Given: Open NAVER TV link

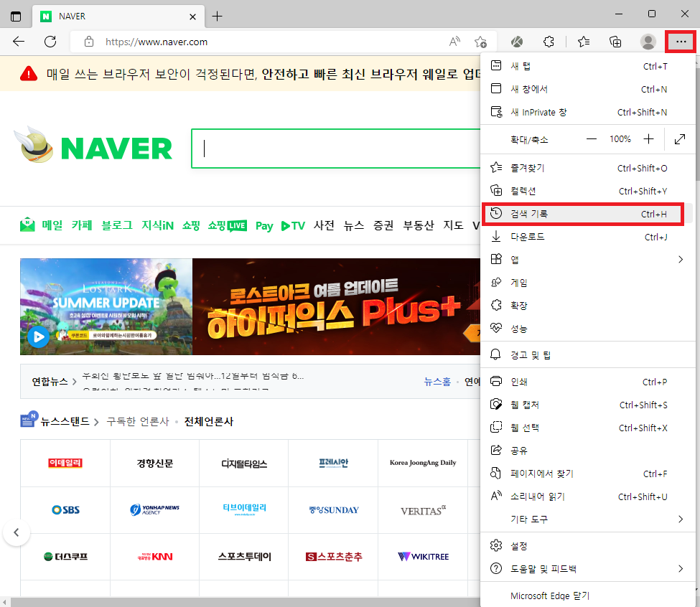Looking at the screenshot, I should pos(293,226).
